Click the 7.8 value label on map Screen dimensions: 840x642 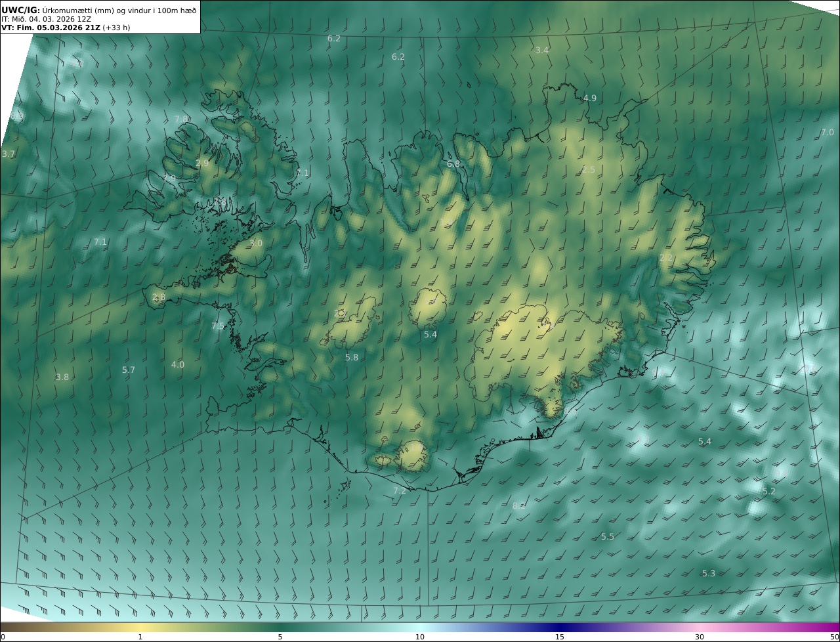pos(181,119)
